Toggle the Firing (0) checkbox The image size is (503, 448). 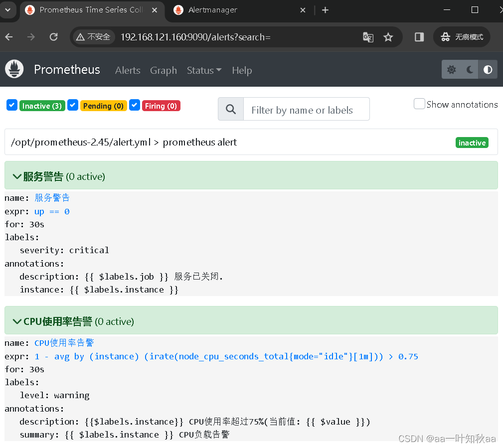click(135, 105)
